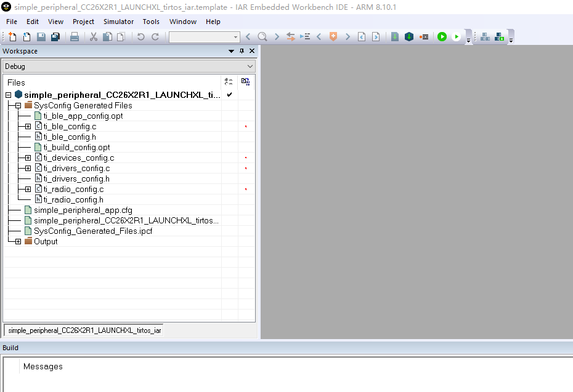Image resolution: width=573 pixels, height=392 pixels.
Task: Collapse the SysConfig Generated Files folder
Action: [18, 105]
